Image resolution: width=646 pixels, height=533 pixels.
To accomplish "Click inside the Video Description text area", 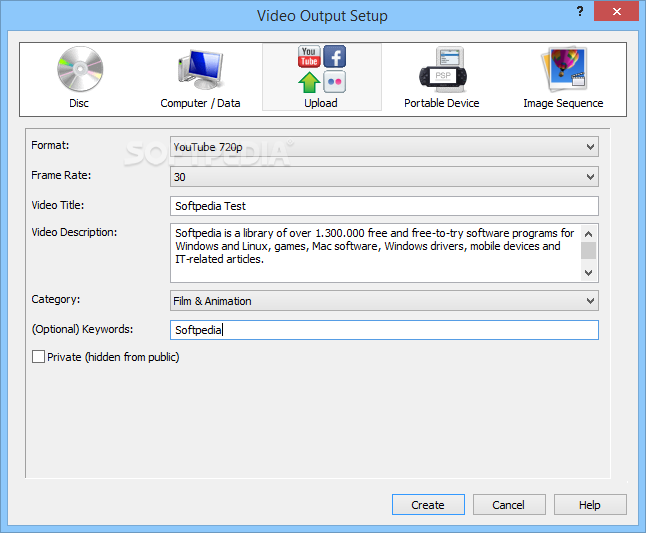I will [375, 253].
